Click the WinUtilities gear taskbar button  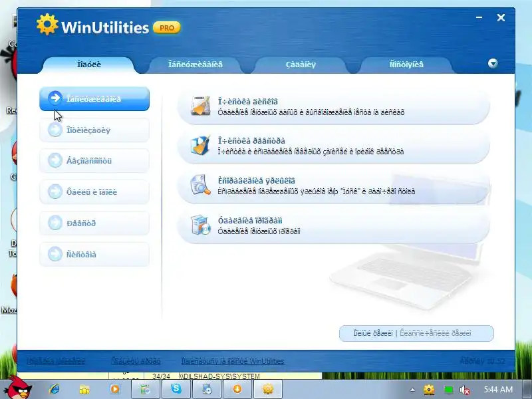268,388
